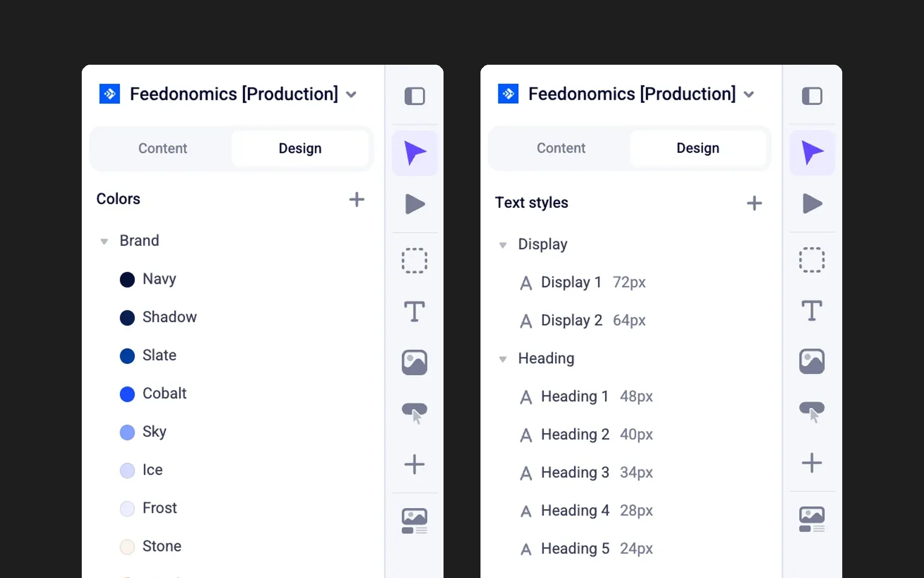This screenshot has height=578, width=924.
Task: Add a new text style with plus button
Action: [754, 203]
